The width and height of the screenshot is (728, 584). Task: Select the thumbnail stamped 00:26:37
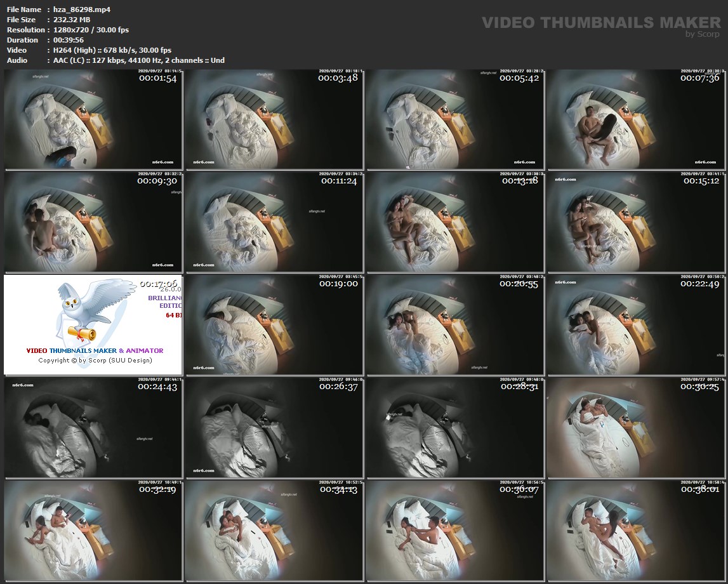[x=274, y=428]
